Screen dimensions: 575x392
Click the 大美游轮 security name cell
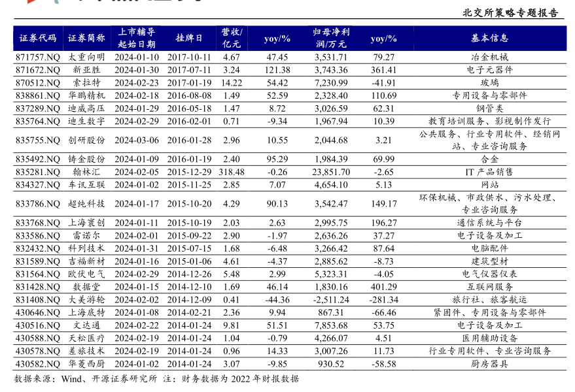tap(86, 300)
